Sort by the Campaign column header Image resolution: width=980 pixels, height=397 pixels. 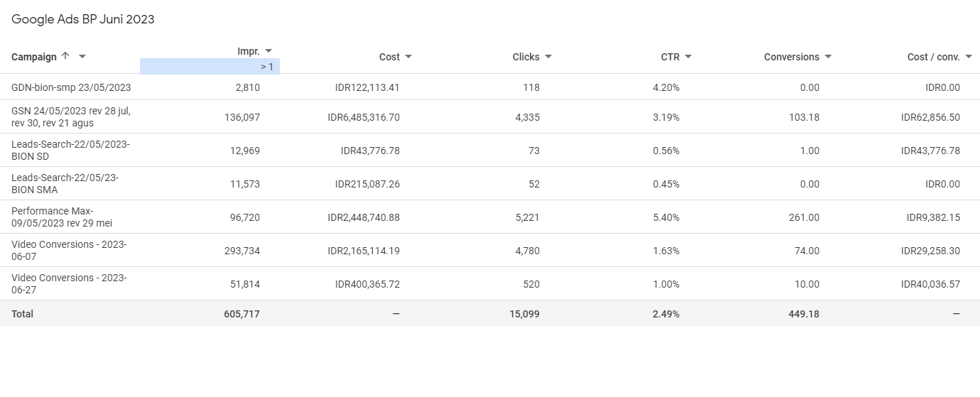coord(34,57)
